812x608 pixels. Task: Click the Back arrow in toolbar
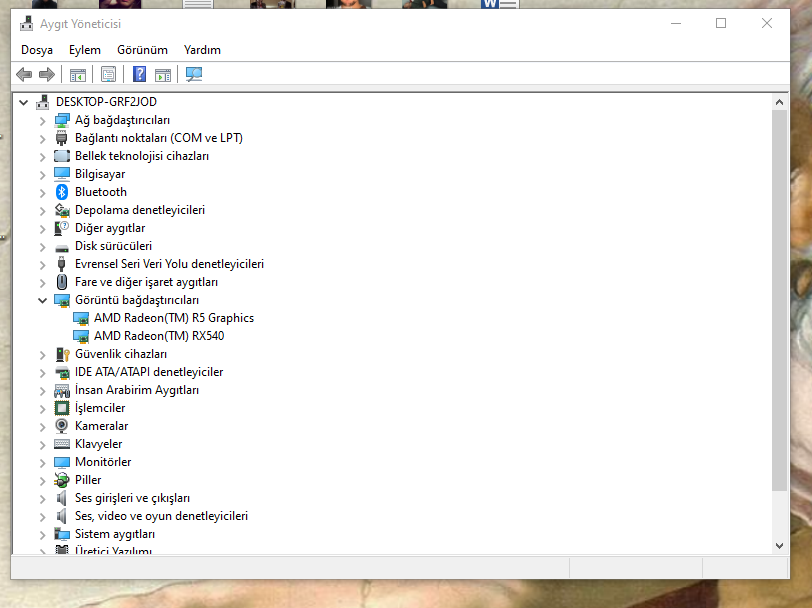click(x=24, y=74)
